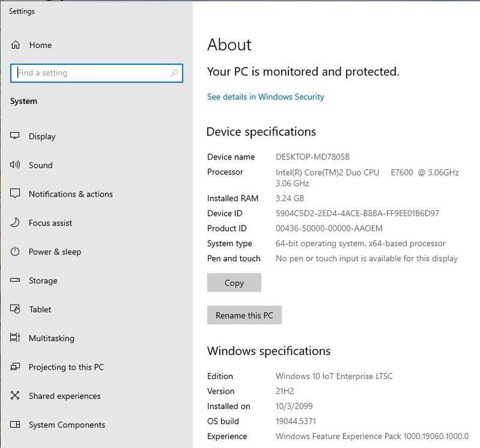The height and width of the screenshot is (448, 480).
Task: Click the About page heading
Action: pyautogui.click(x=229, y=45)
